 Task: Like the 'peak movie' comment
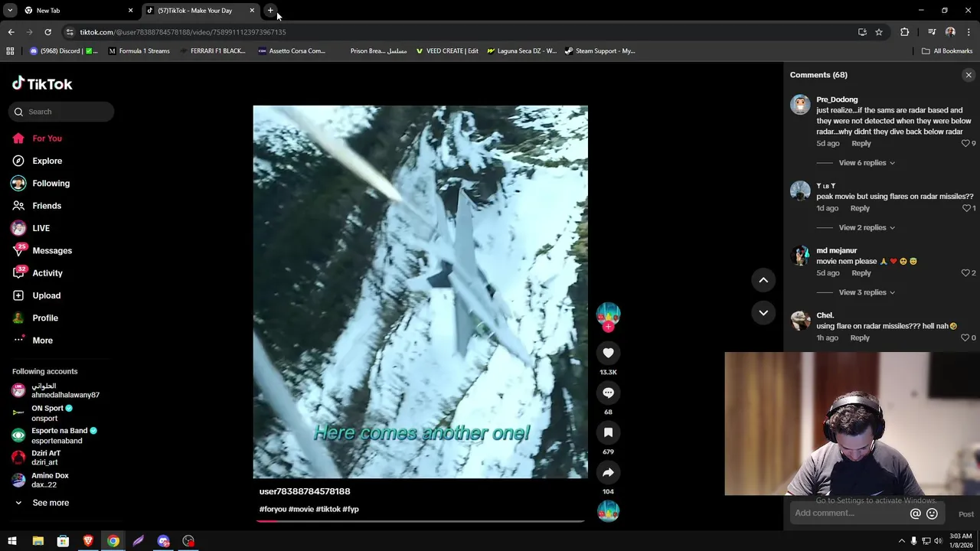(x=966, y=208)
